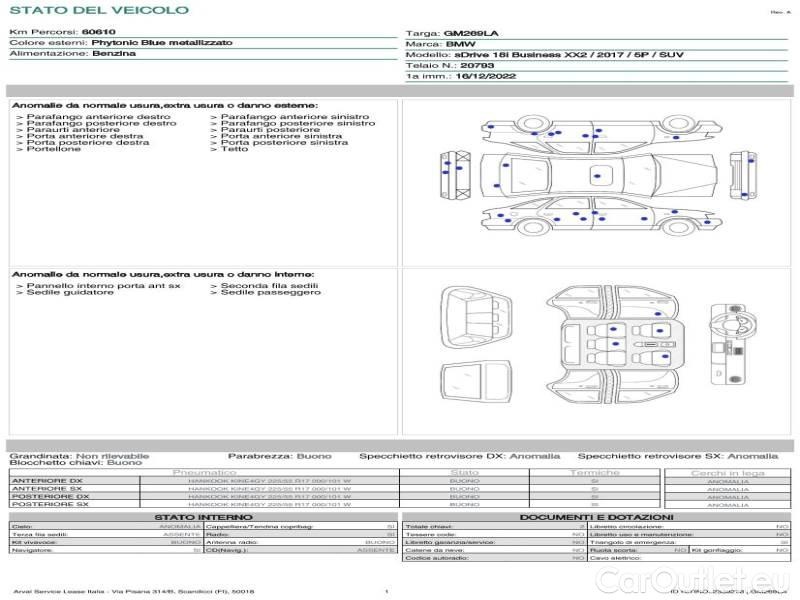Image resolution: width=800 pixels, height=600 pixels.
Task: Select the Telaio number 20793
Action: tap(477, 66)
